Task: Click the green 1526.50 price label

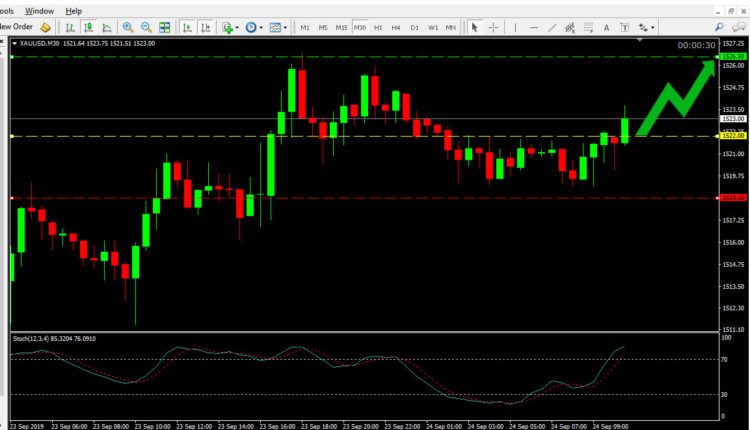Action: coord(733,56)
